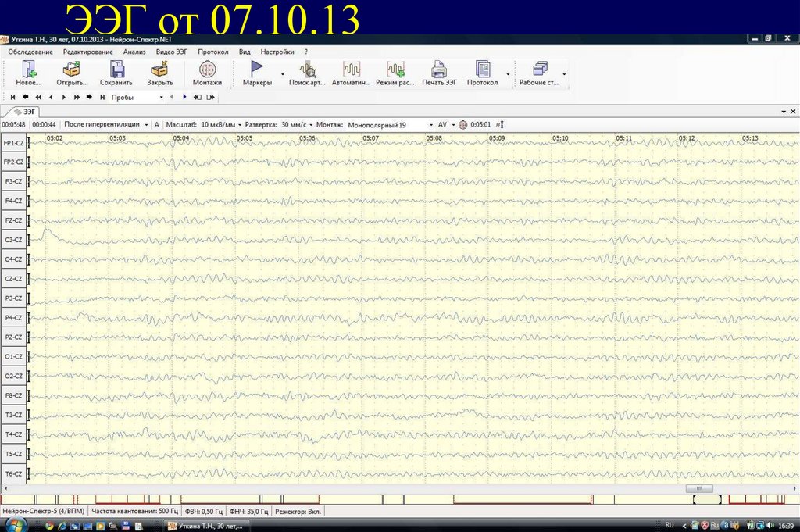Toggle the 'A' button beside После гипервентиляции
The width and height of the screenshot is (800, 532).
click(x=156, y=124)
